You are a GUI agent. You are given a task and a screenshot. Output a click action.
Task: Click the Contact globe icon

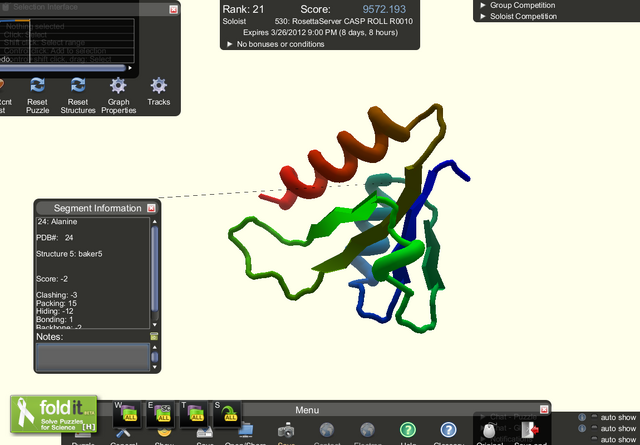[327, 430]
